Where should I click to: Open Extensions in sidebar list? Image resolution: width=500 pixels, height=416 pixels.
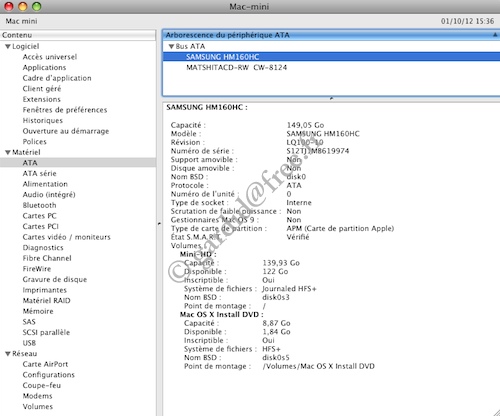pyautogui.click(x=42, y=99)
